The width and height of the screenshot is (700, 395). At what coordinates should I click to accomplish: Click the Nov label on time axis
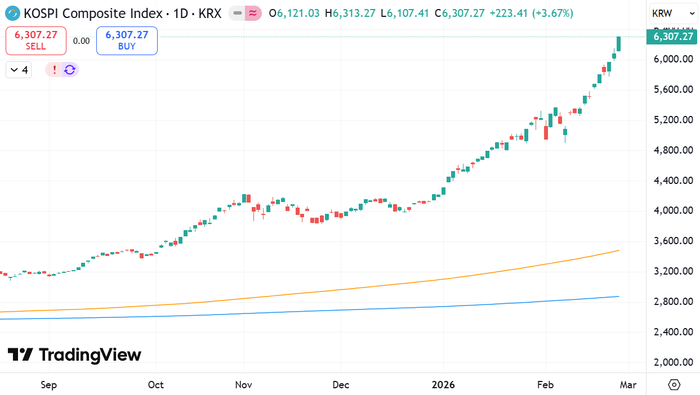pos(244,385)
